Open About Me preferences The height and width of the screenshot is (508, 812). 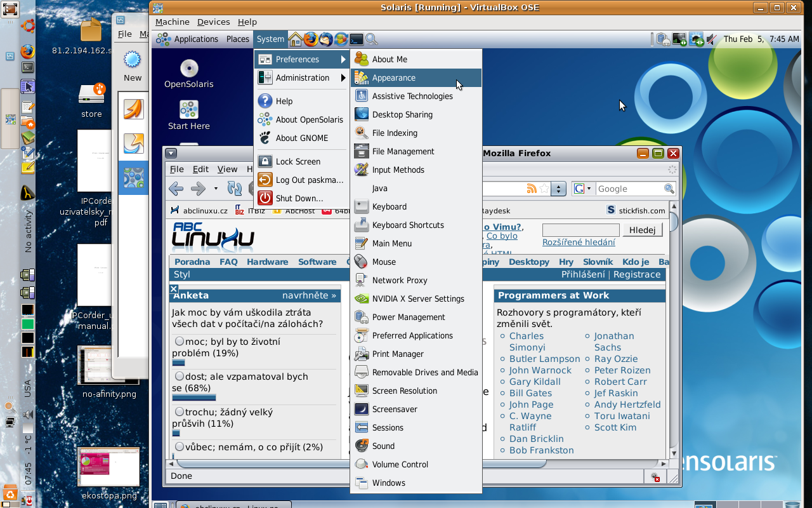416,59
